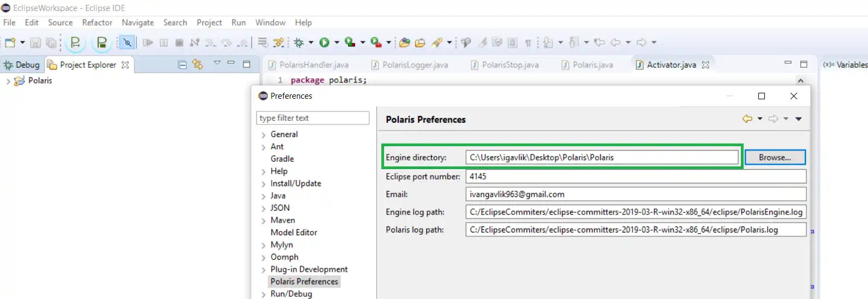The image size is (868, 299).
Task: Expand the Polaris project node
Action: 8,81
